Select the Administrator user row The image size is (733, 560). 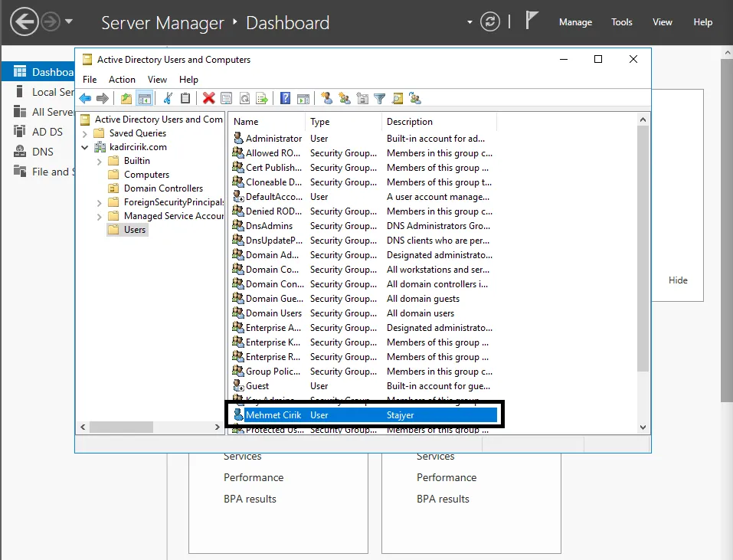click(x=363, y=139)
